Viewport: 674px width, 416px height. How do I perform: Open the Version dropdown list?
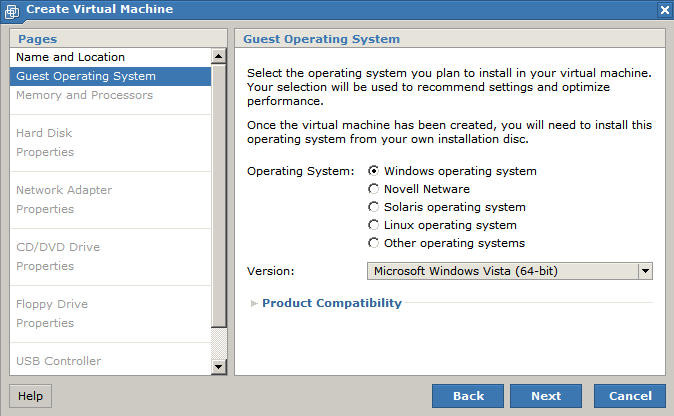tap(509, 271)
